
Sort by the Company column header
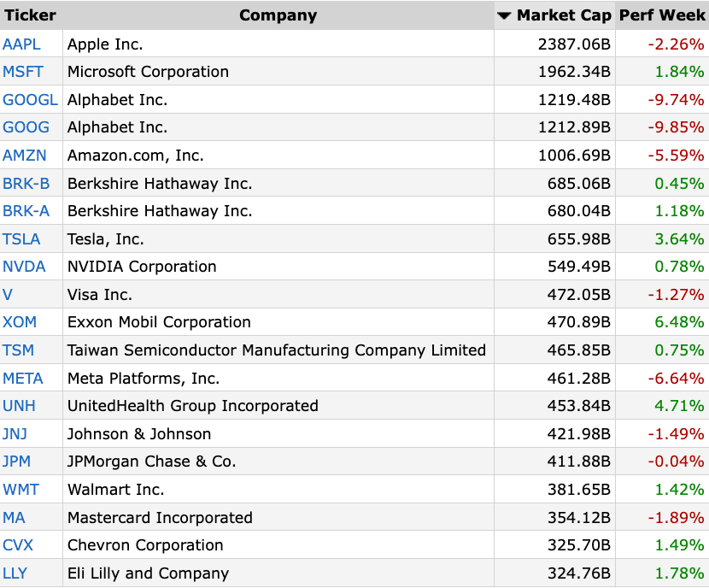click(x=278, y=15)
